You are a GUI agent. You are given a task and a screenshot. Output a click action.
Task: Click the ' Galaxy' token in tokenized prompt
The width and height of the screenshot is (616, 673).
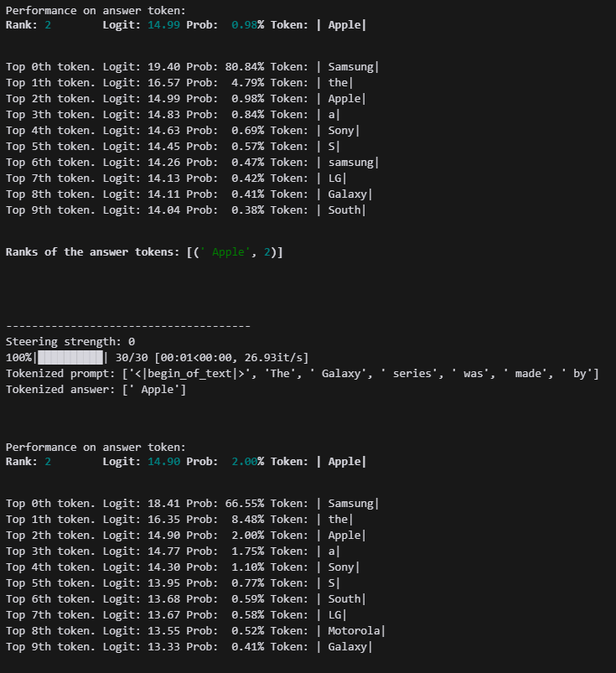(x=339, y=374)
